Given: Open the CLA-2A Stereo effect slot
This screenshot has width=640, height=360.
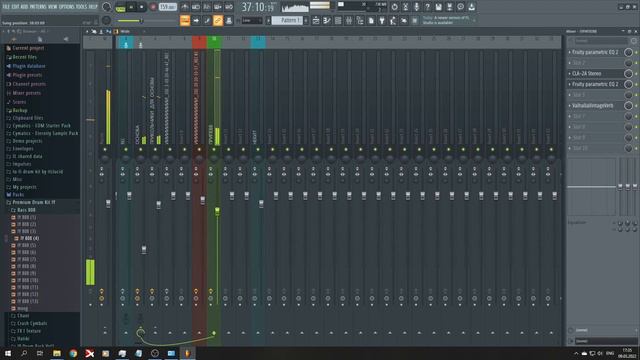Looking at the screenshot, I should coord(596,73).
